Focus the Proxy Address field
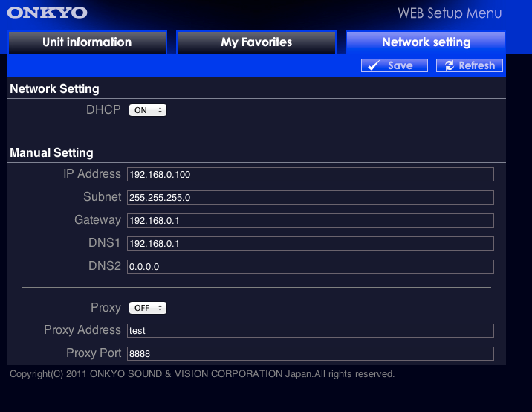 click(x=310, y=330)
